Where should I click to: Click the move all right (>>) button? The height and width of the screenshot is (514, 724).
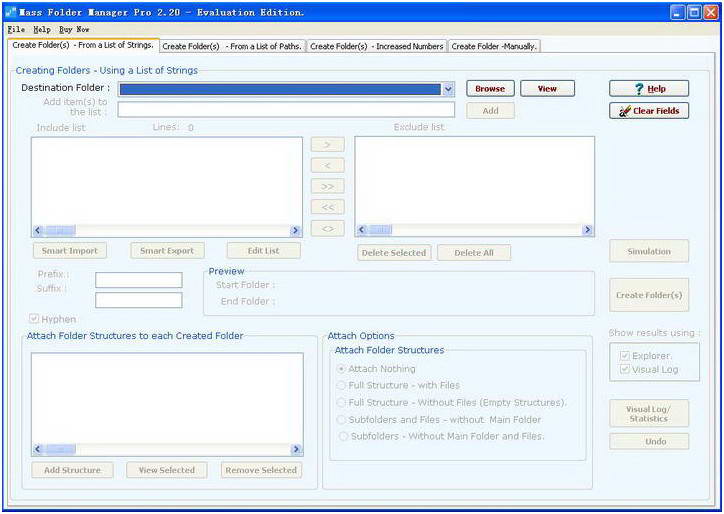pyautogui.click(x=327, y=186)
